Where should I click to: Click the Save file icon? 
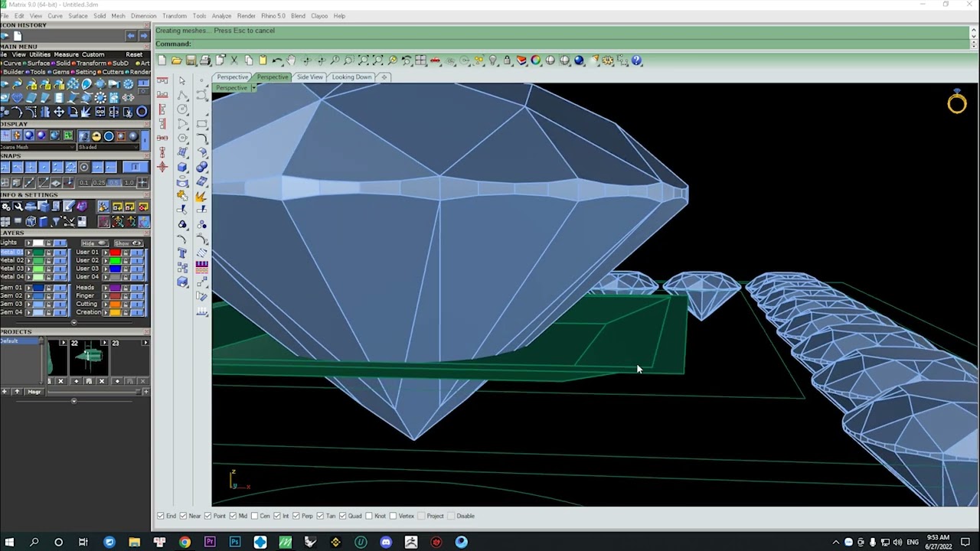[x=191, y=60]
